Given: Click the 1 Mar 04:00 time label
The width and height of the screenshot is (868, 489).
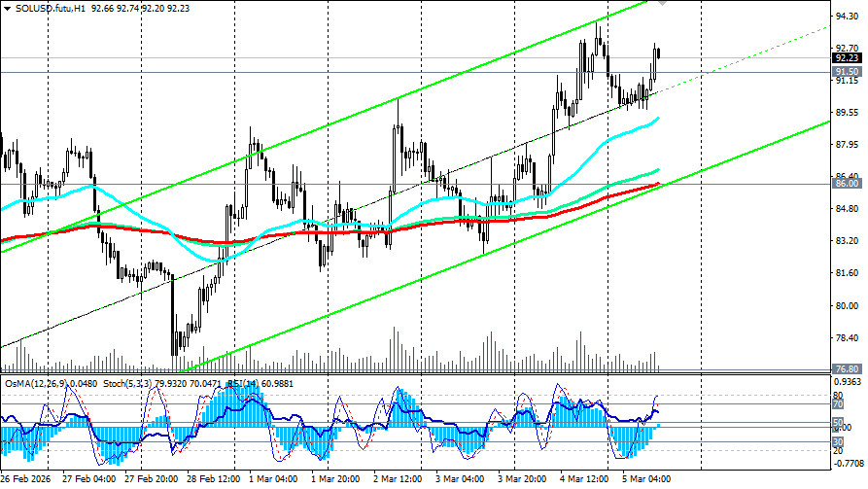Looking at the screenshot, I should pos(273,479).
